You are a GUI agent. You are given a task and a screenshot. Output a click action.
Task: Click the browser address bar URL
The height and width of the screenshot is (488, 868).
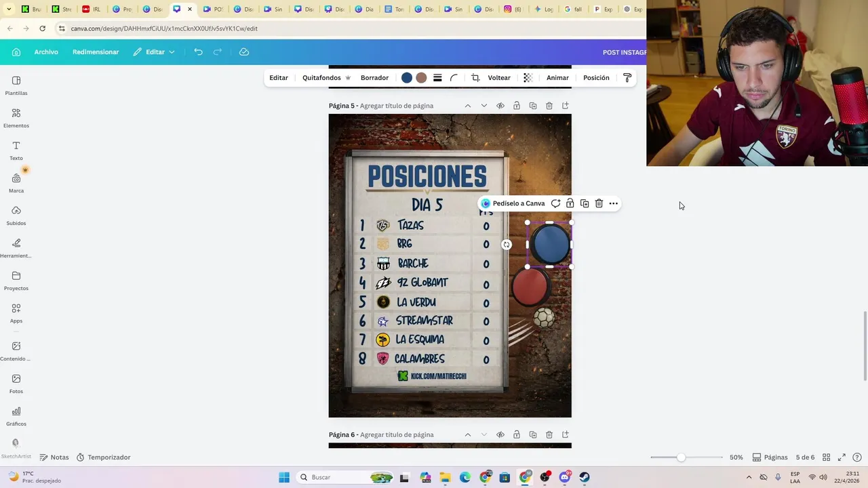coord(164,28)
